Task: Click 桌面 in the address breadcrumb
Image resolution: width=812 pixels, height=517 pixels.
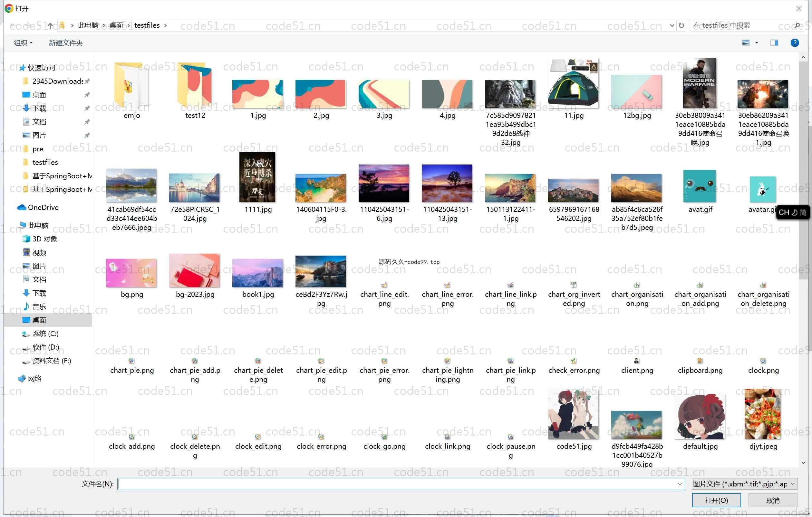Action: (x=116, y=26)
